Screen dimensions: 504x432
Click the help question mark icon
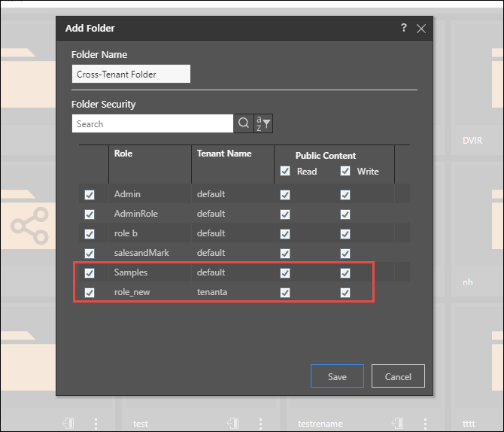404,28
